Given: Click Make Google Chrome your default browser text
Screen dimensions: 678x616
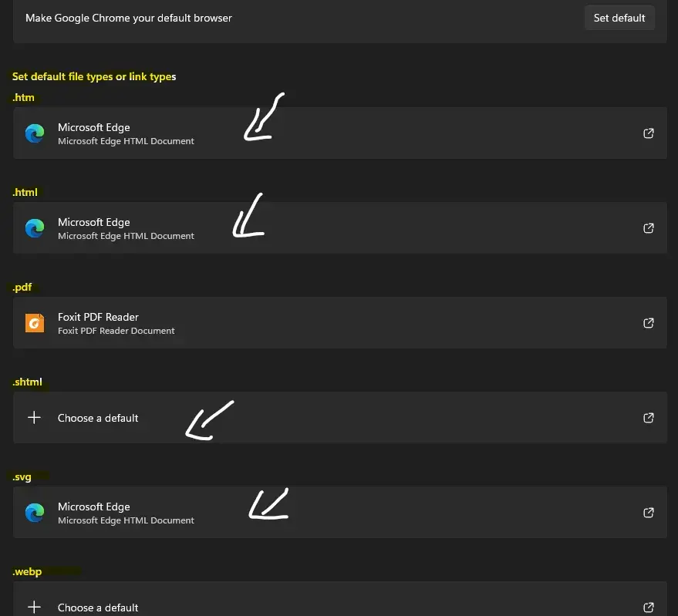Looking at the screenshot, I should pyautogui.click(x=129, y=18).
